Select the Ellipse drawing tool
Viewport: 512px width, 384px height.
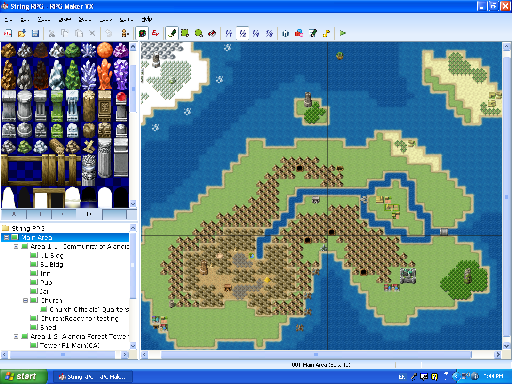199,33
